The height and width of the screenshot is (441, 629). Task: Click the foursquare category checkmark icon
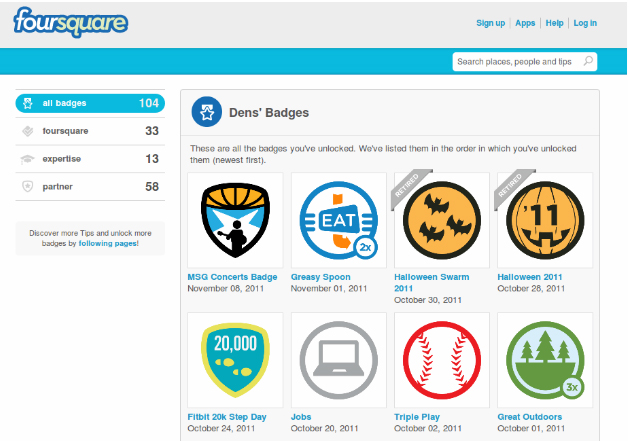coord(28,131)
